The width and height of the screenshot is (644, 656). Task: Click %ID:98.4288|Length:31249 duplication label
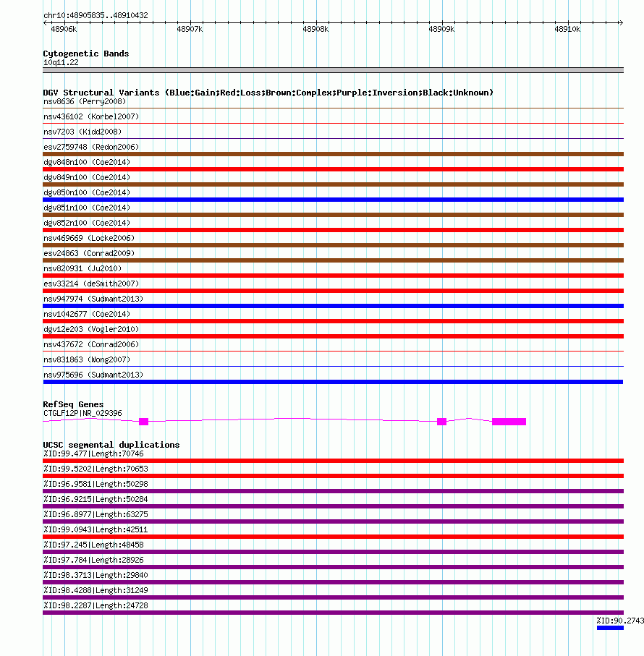pos(96,590)
